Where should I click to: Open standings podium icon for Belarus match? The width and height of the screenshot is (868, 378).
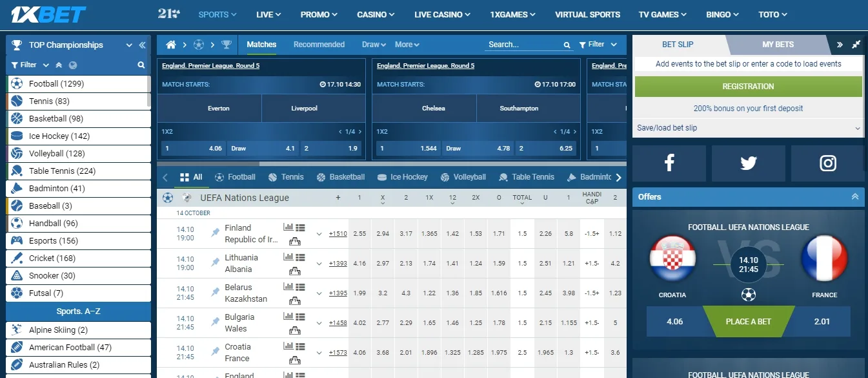[x=294, y=300]
